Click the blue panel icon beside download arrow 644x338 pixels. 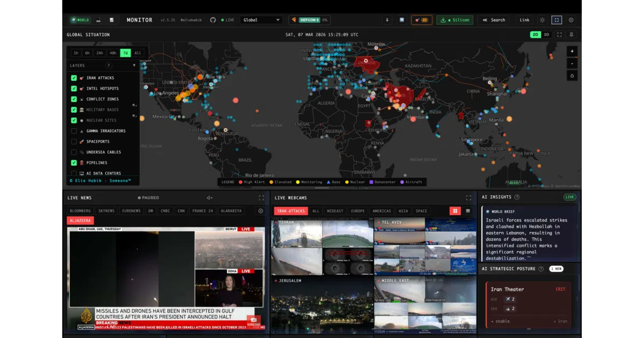coord(401,20)
